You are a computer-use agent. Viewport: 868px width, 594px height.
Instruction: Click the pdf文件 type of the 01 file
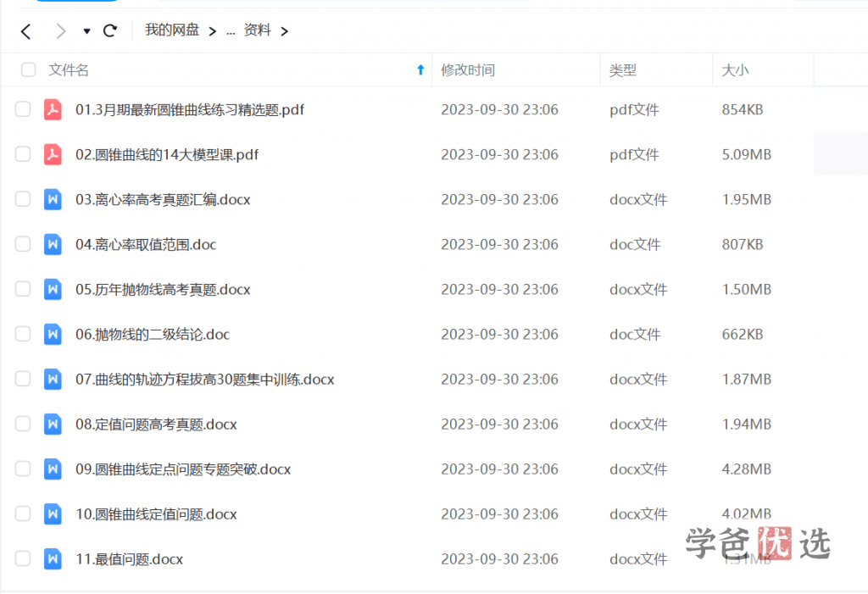coord(634,109)
